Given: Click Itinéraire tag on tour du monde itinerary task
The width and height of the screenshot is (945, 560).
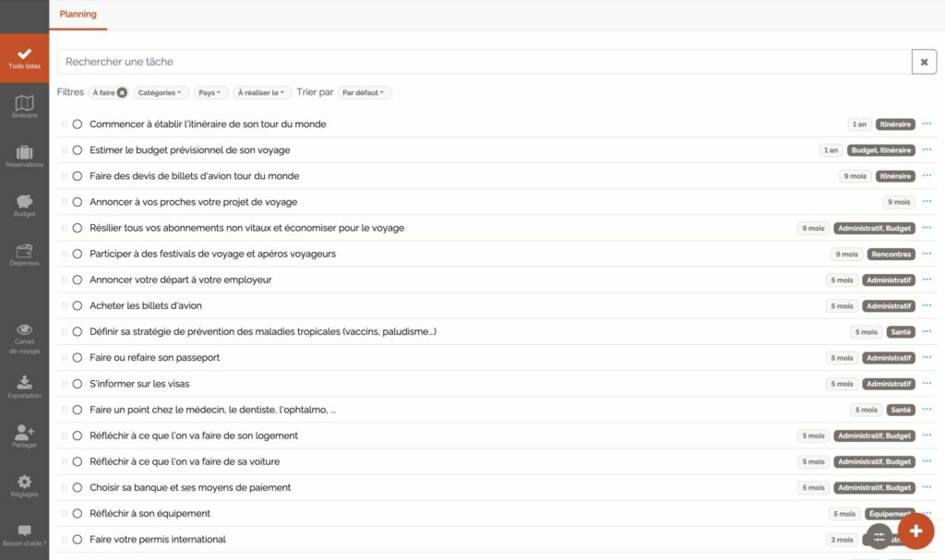Looking at the screenshot, I should pyautogui.click(x=895, y=125).
